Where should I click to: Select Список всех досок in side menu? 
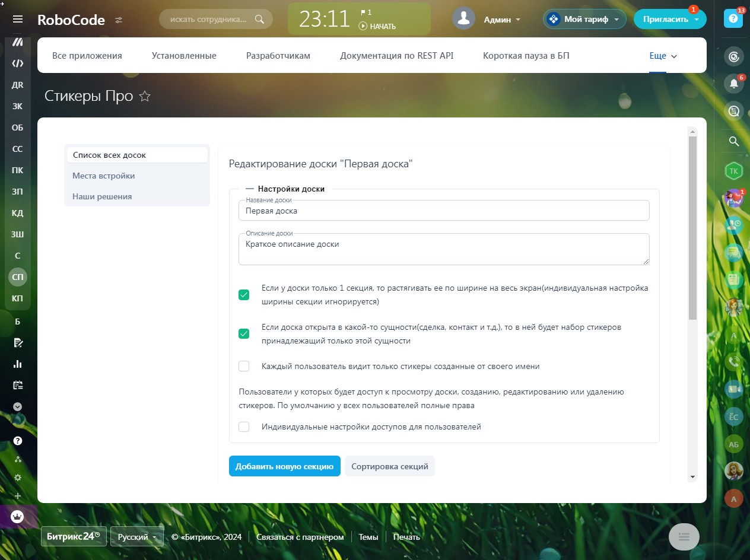(x=137, y=155)
